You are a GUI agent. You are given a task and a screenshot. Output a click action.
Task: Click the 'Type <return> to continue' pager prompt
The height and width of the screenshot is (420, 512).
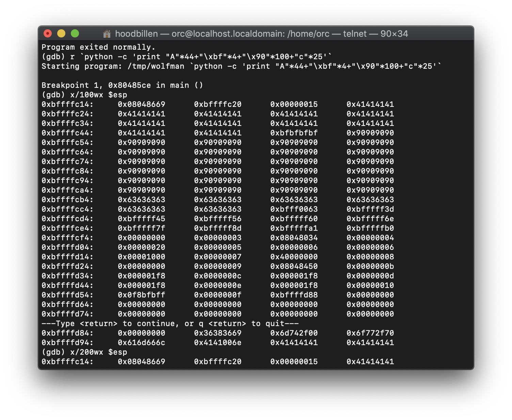(170, 323)
